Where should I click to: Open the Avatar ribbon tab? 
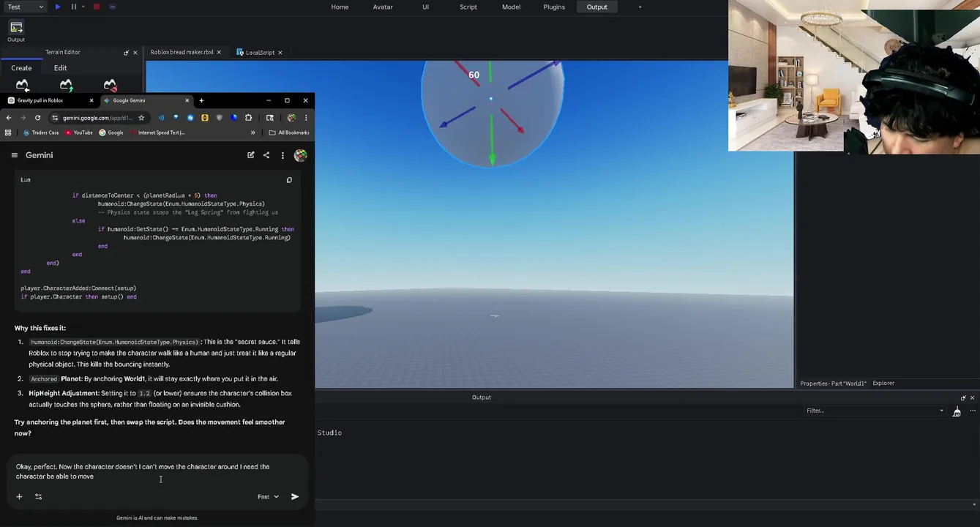coord(383,7)
